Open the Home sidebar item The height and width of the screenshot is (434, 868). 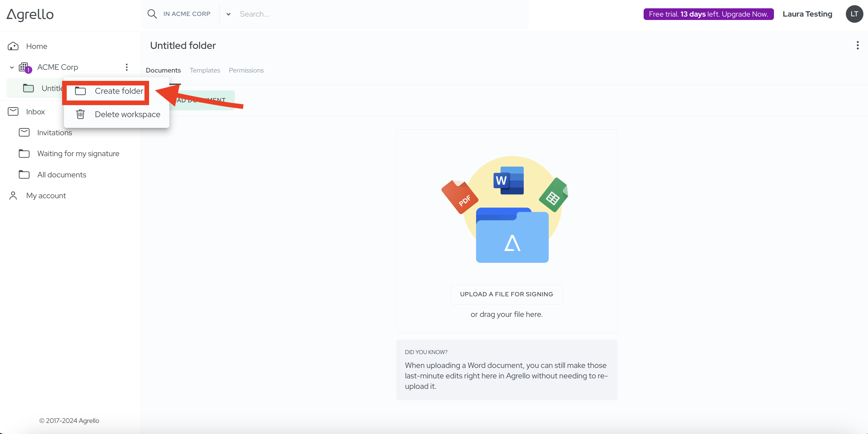[36, 46]
